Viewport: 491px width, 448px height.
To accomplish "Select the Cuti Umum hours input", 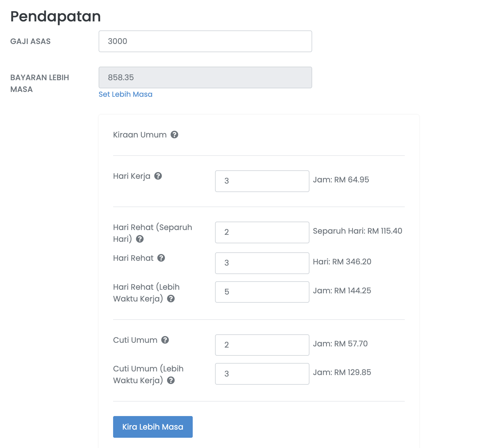I will [x=262, y=345].
